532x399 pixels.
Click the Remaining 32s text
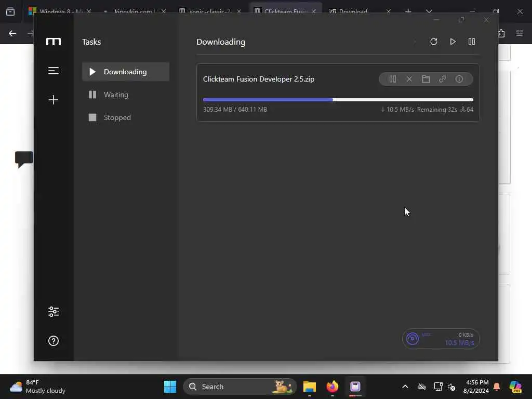[437, 110]
